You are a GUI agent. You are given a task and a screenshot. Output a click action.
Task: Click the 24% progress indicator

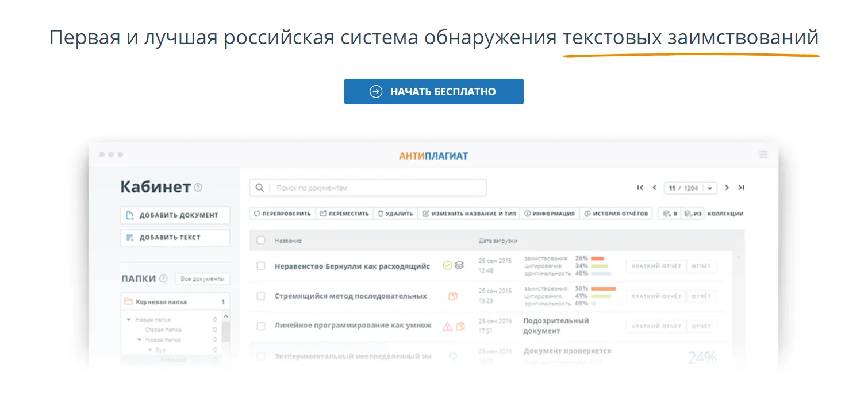click(702, 358)
